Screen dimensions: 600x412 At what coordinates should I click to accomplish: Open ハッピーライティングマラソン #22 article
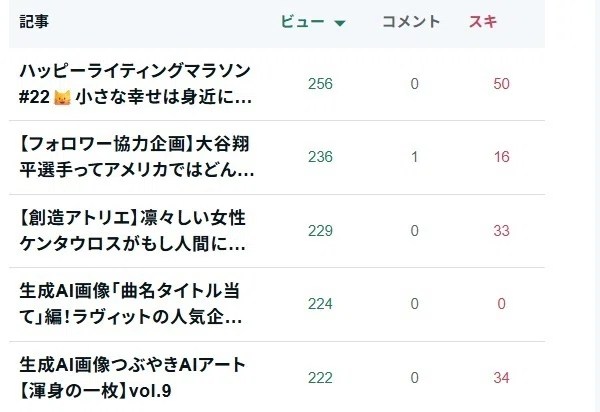pos(136,84)
